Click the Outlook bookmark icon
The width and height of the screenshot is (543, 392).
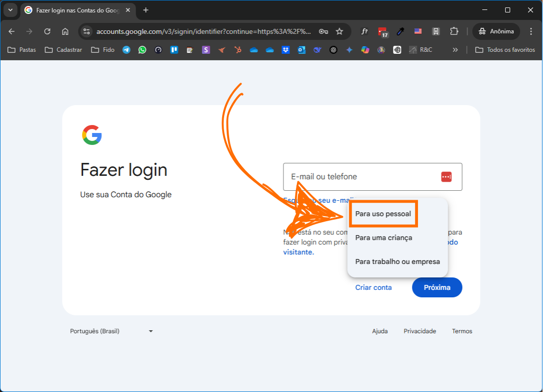(301, 50)
